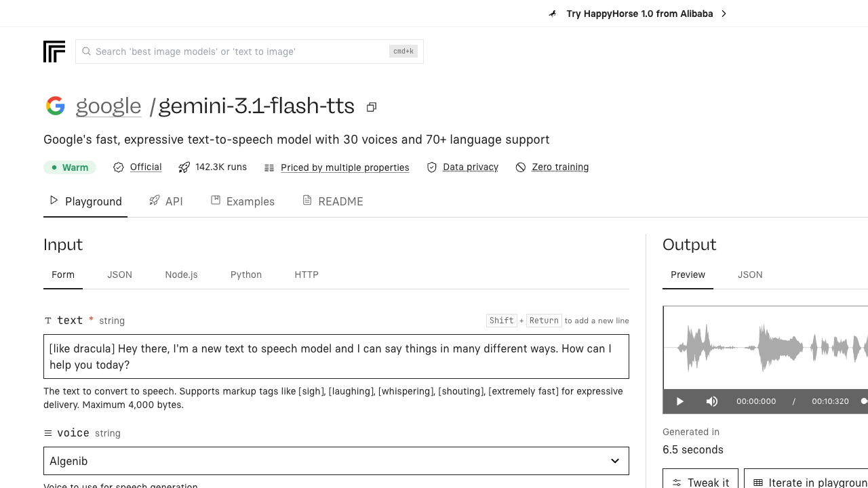This screenshot has height=488, width=868.
Task: Select the Python input tab
Action: click(246, 274)
